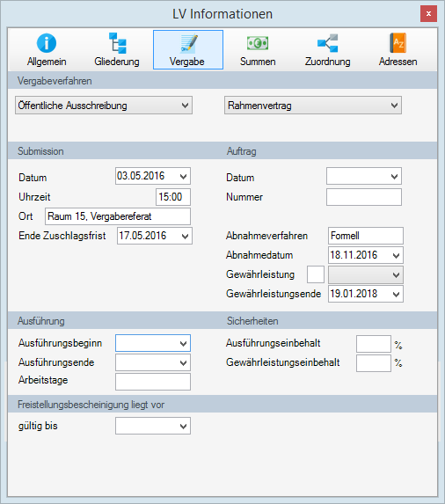Image resolution: width=445 pixels, height=504 pixels.
Task: Expand the Gewährleistungsende 19.01.2018 picker
Action: pyautogui.click(x=396, y=294)
